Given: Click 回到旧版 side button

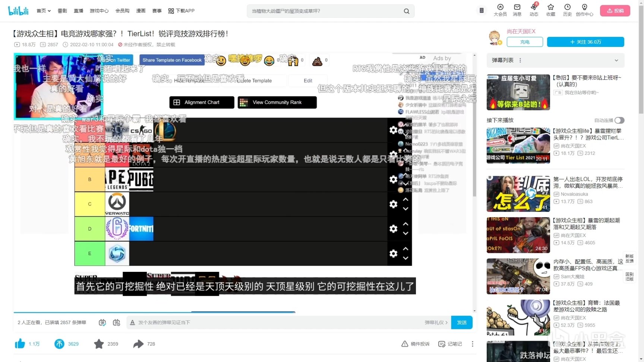Looking at the screenshot, I should coord(629,276).
